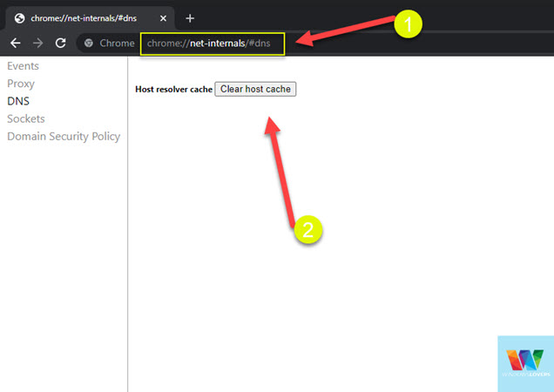Open Domain Security Policy in the sidebar
Viewport: 554px width, 392px height.
[64, 137]
